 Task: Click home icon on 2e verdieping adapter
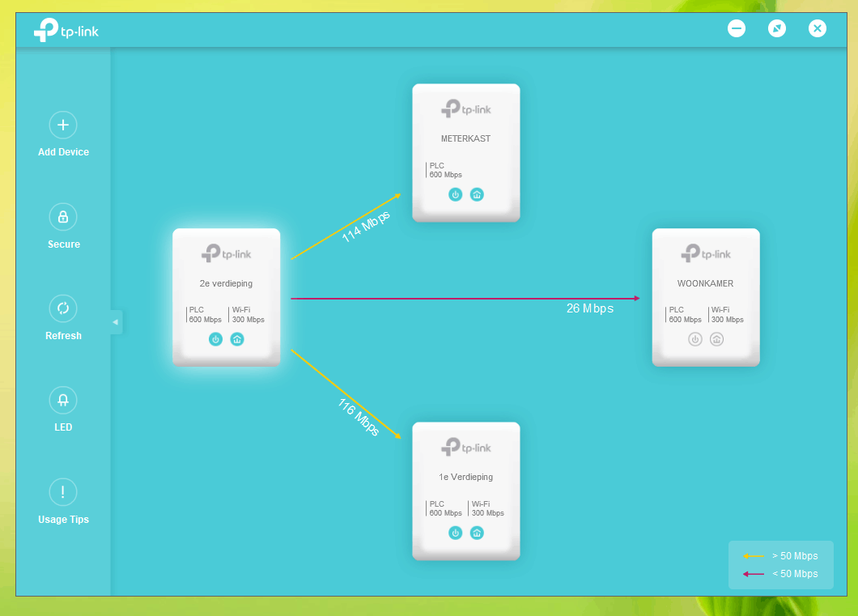pyautogui.click(x=237, y=340)
